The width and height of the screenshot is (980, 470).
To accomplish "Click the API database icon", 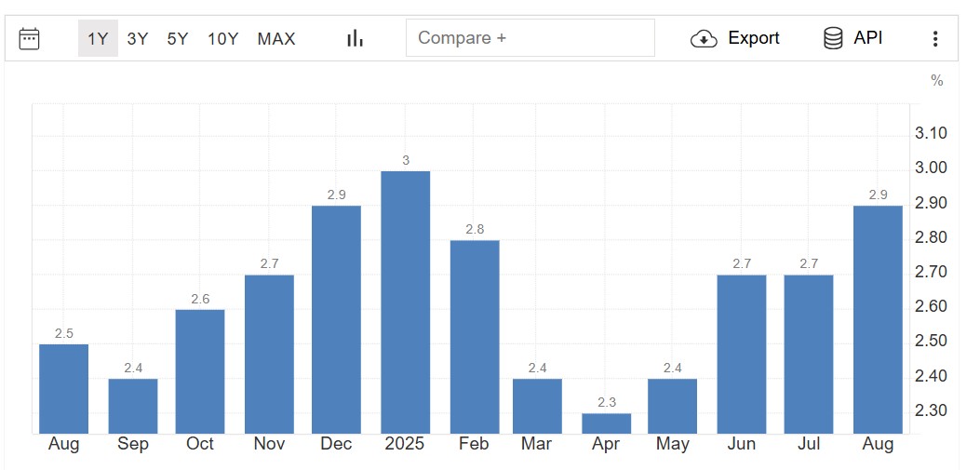I will tap(833, 38).
